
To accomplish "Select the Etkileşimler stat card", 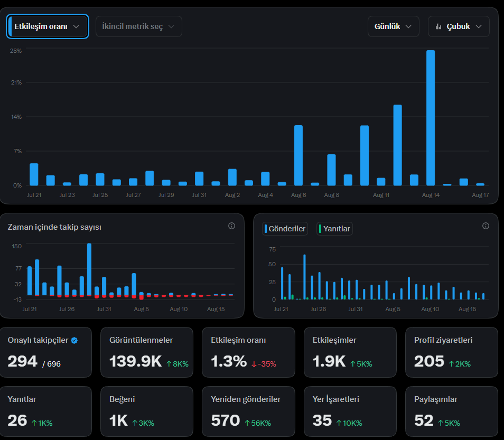I will point(350,352).
